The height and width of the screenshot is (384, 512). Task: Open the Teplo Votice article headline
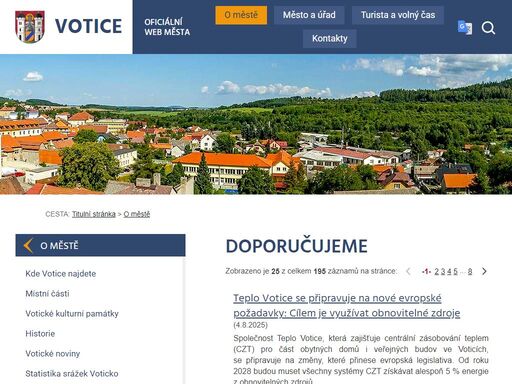(x=347, y=305)
